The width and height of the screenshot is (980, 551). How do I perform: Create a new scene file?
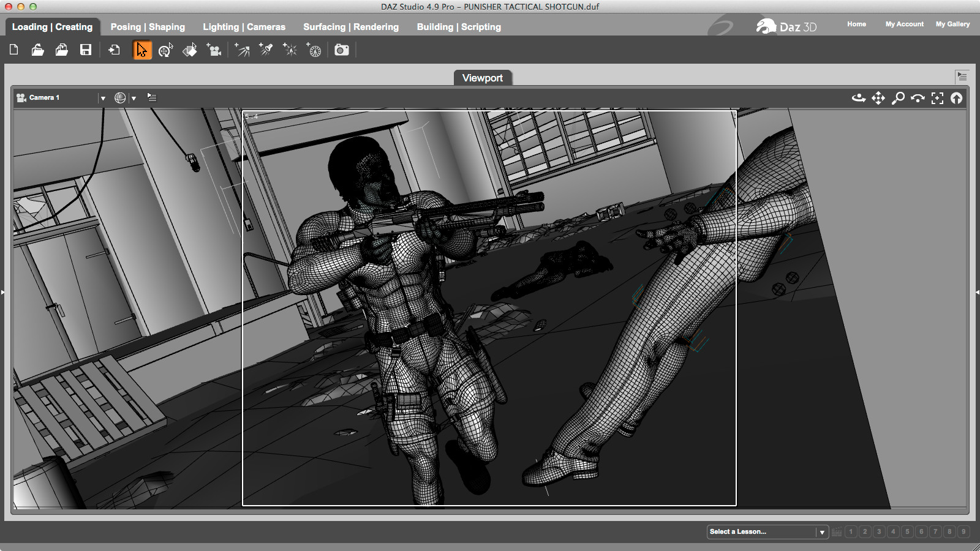pos(13,50)
